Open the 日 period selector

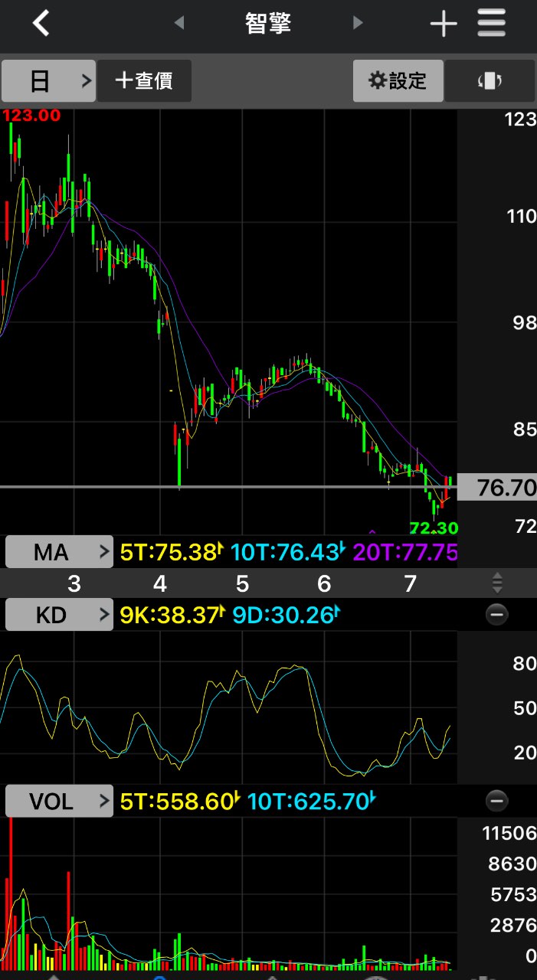pyautogui.click(x=48, y=80)
